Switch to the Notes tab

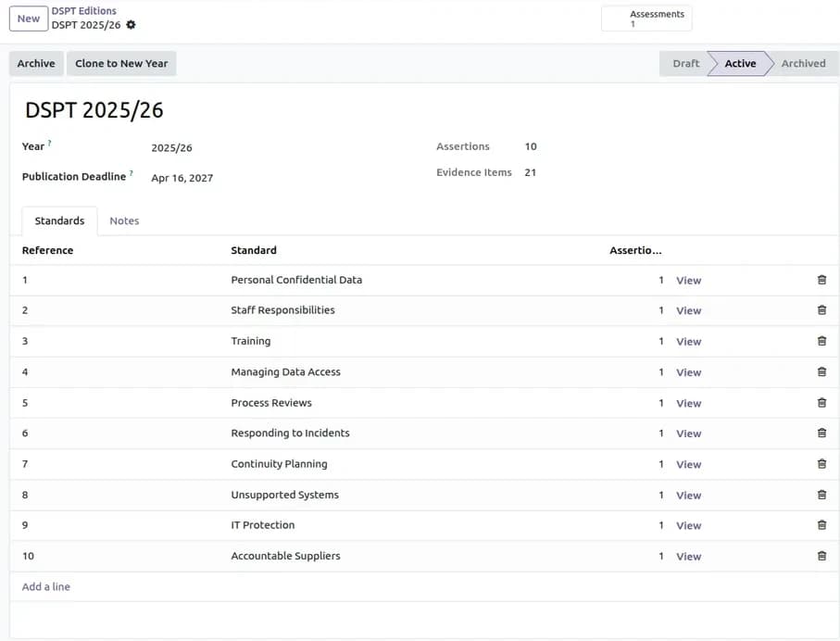(x=124, y=220)
